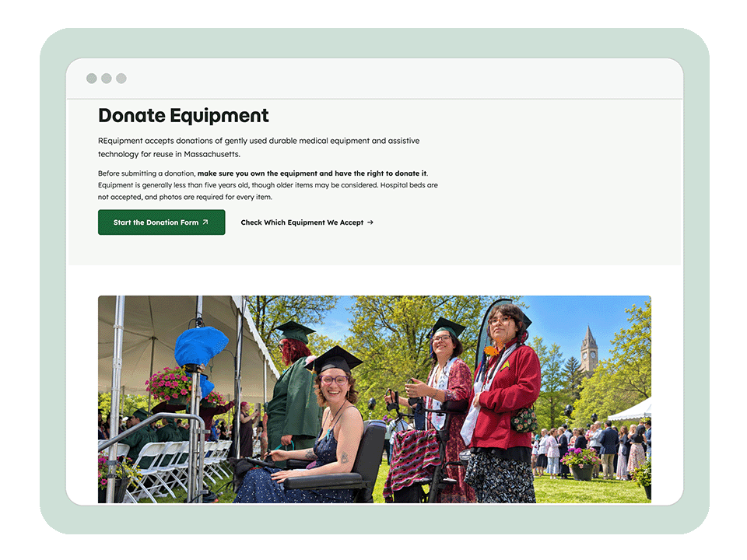Click the graduation ceremony photo
747x560 pixels.
tap(374, 399)
